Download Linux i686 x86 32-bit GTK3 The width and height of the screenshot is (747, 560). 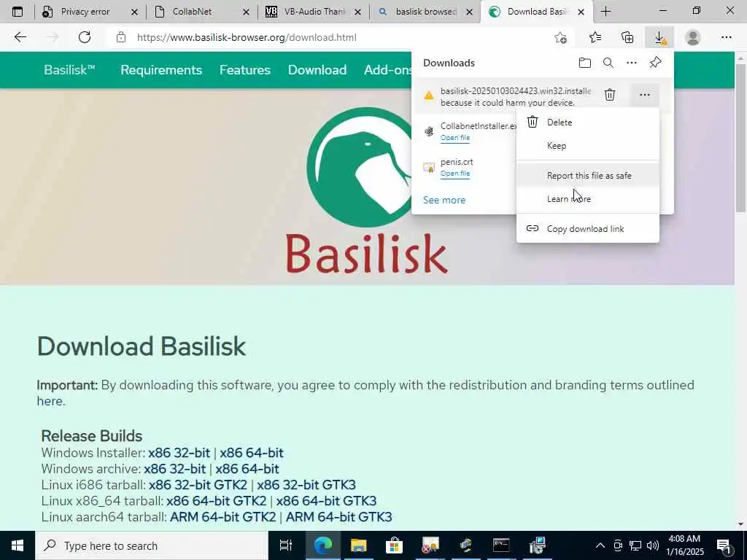click(x=306, y=485)
